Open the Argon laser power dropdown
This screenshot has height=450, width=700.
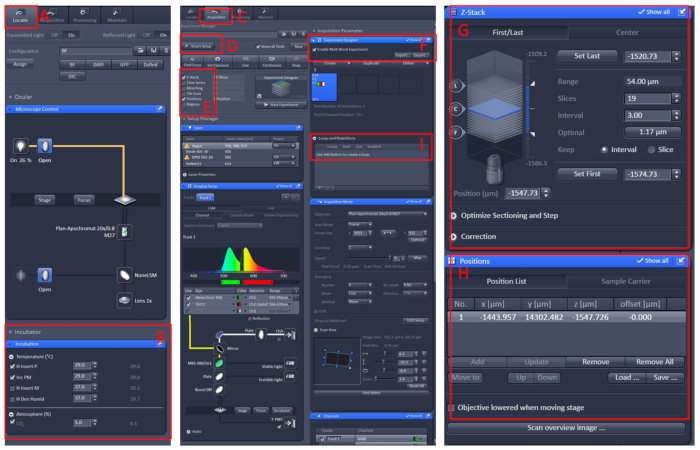[285, 146]
